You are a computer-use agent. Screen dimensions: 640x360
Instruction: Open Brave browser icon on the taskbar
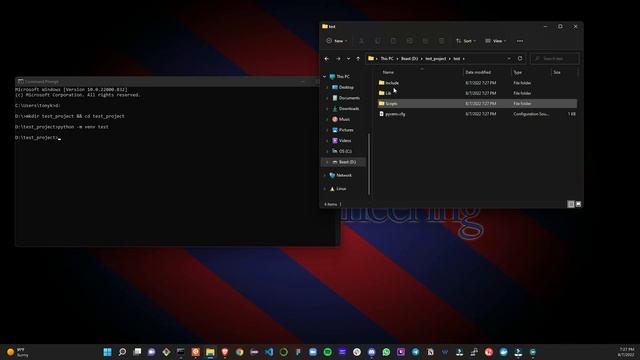tap(225, 352)
